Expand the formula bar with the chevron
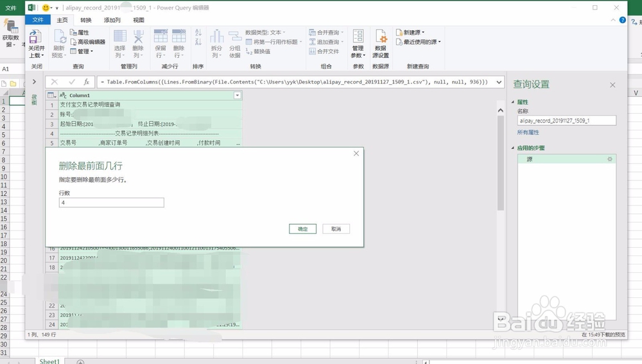642x364 pixels. coord(499,82)
